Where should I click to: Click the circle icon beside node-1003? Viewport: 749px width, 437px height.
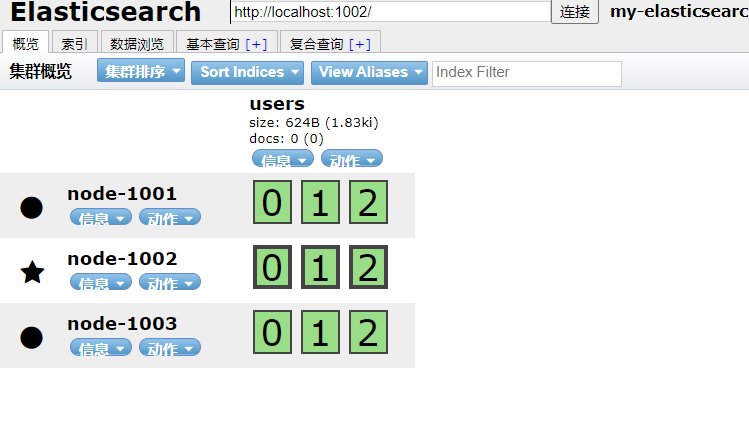click(x=32, y=338)
